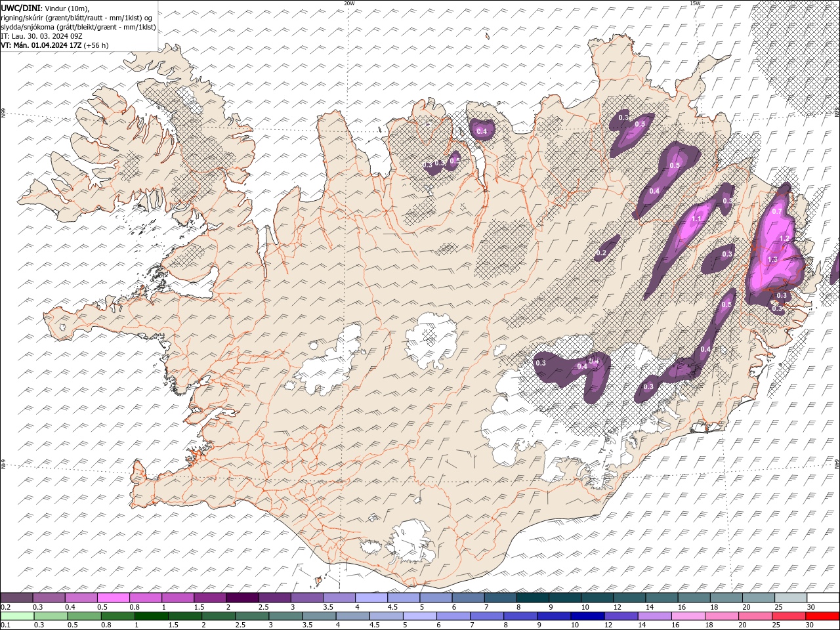
Task: Click the 'slydda/snjókoma' legend description line
Action: point(79,27)
